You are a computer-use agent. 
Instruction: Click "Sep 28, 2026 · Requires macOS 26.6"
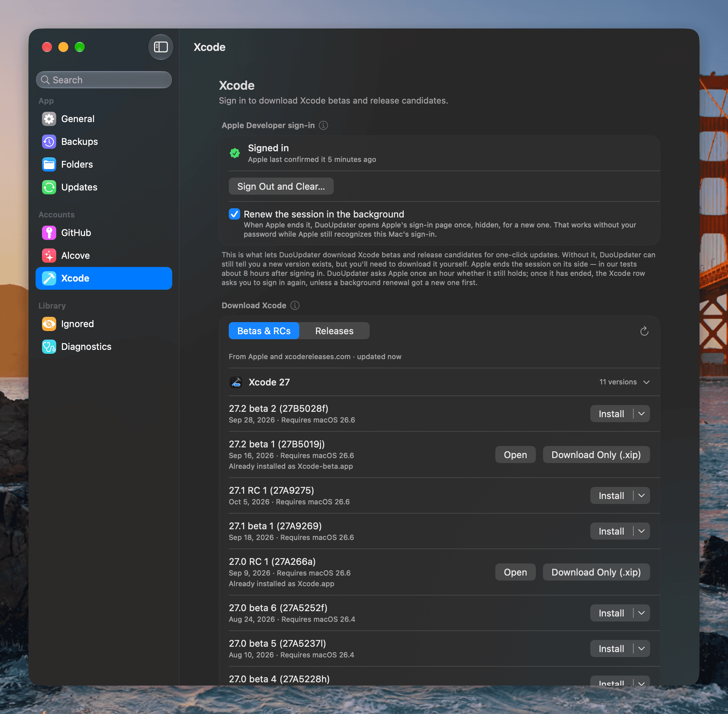[292, 420]
